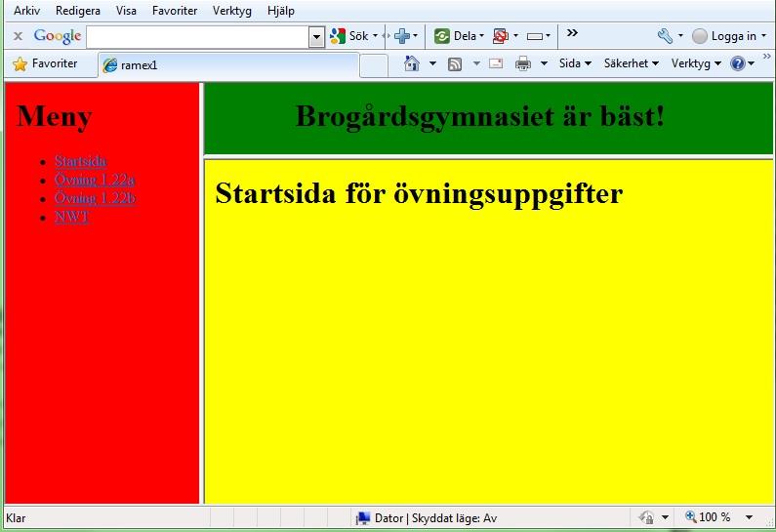Open the blue plus icon's dropdown arrow
The width and height of the screenshot is (776, 532).
415,36
